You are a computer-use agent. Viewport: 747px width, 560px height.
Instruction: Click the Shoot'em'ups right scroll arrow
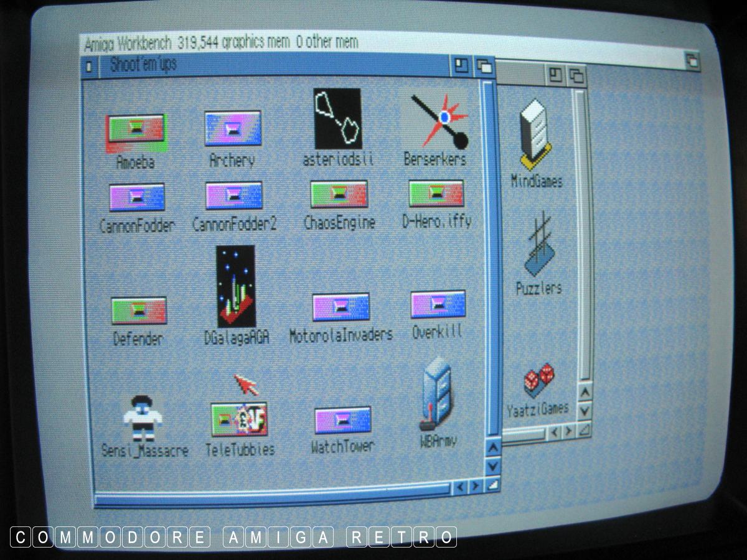[476, 485]
